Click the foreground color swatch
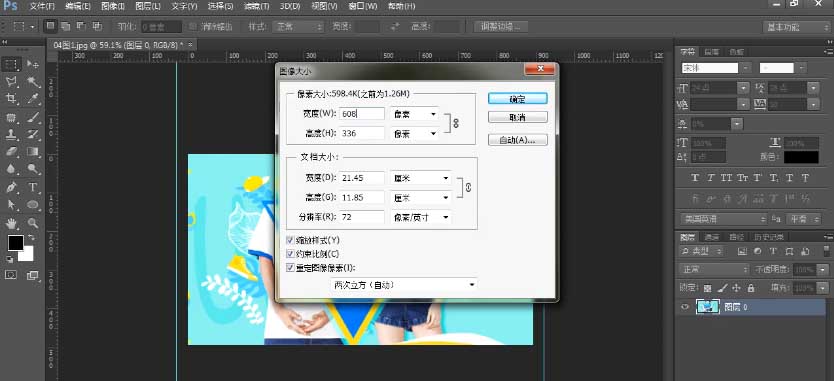Image resolution: width=834 pixels, height=381 pixels. 15,243
